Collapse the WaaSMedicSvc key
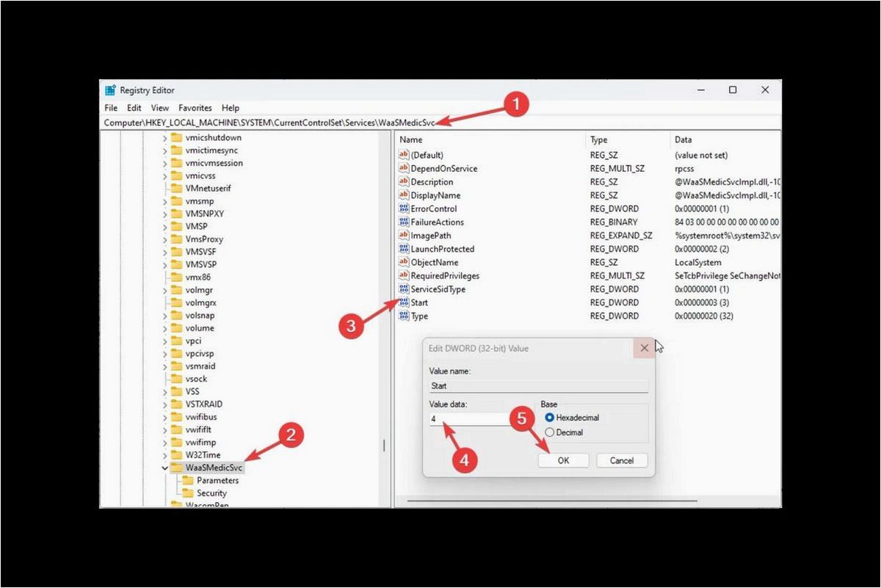The width and height of the screenshot is (881, 588). (164, 468)
